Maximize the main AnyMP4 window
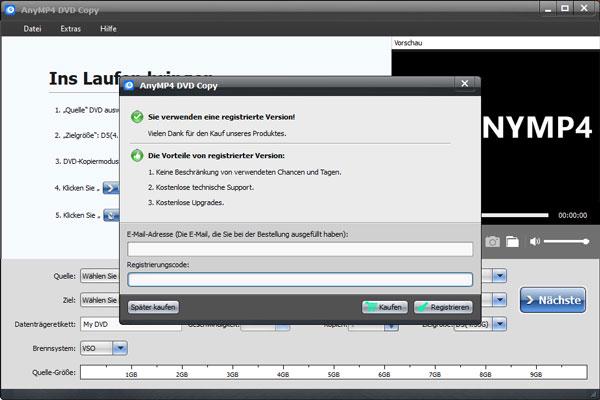 (x=565, y=8)
